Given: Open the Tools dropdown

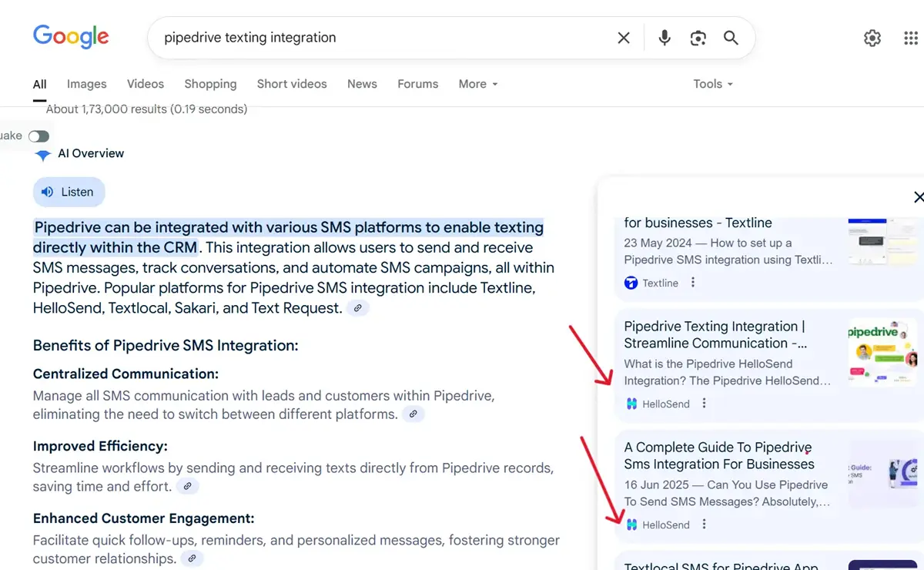Looking at the screenshot, I should pyautogui.click(x=712, y=84).
